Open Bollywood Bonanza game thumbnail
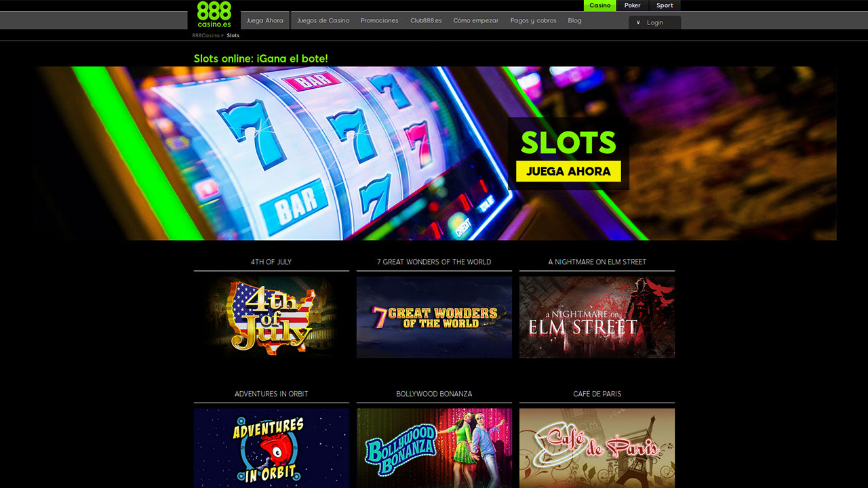The height and width of the screenshot is (488, 868). click(434, 448)
